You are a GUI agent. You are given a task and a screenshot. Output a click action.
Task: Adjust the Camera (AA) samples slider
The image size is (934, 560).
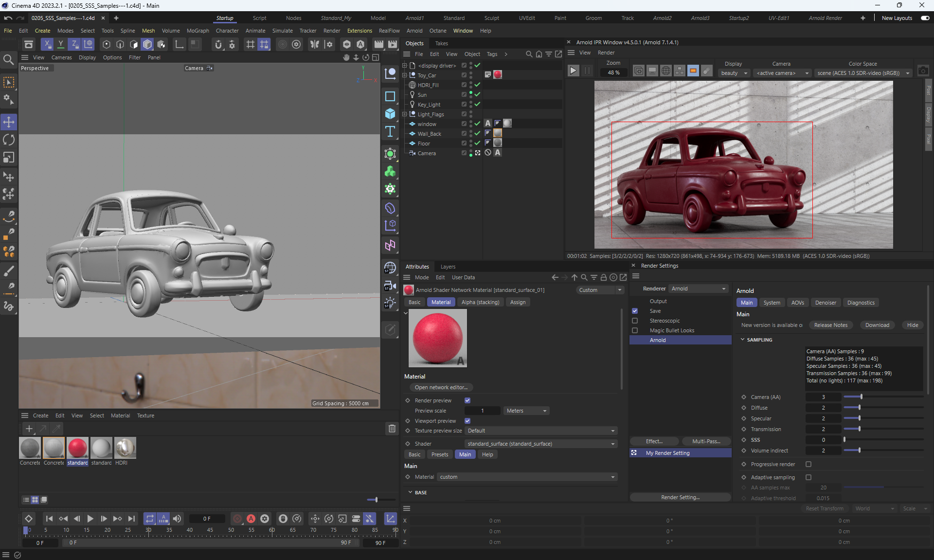click(x=861, y=397)
